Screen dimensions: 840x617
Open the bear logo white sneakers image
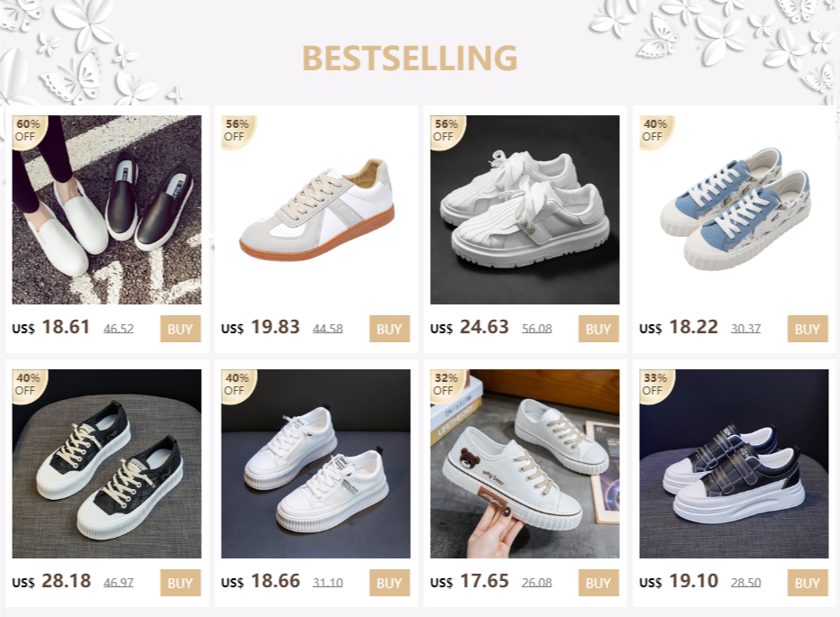[525, 464]
